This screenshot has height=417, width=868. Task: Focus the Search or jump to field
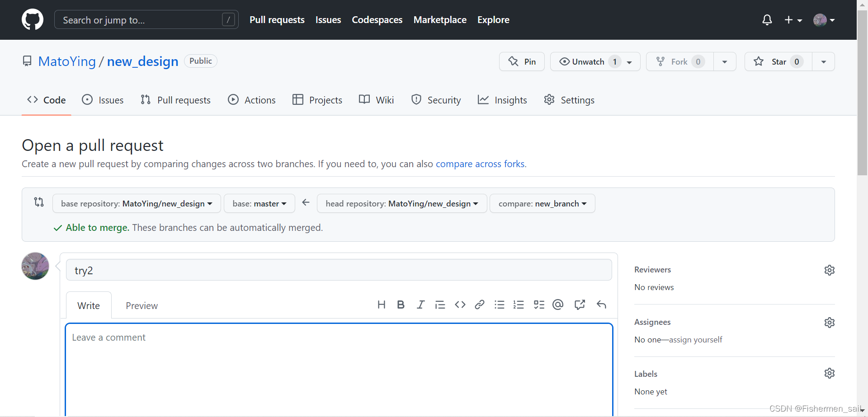pyautogui.click(x=146, y=20)
